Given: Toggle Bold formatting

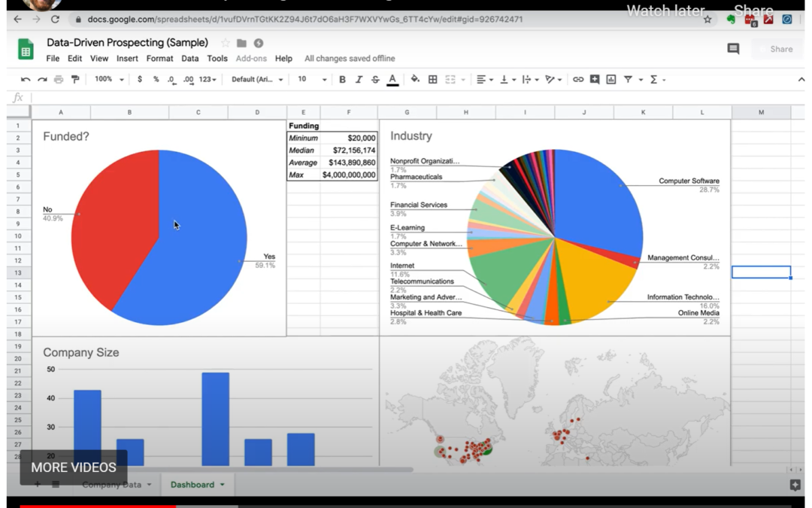Looking at the screenshot, I should (342, 79).
